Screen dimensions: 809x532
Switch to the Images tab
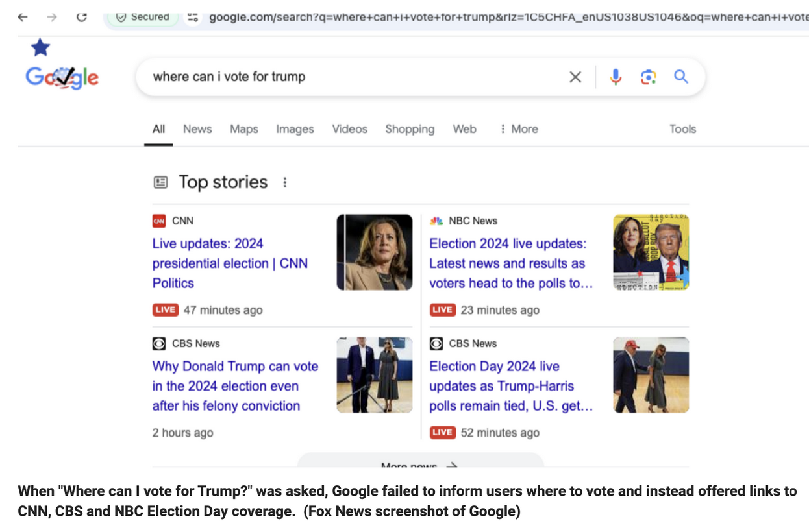[x=295, y=129]
